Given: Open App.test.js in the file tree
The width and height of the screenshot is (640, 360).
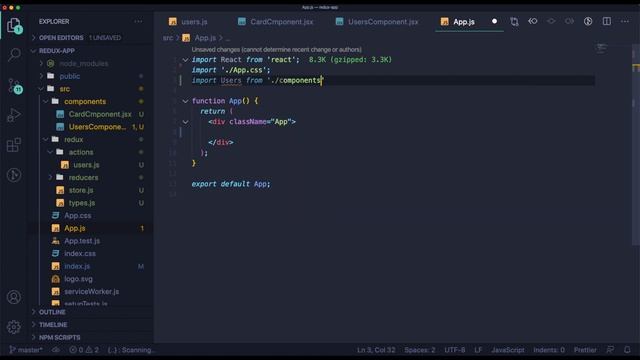Looking at the screenshot, I should click(x=82, y=241).
